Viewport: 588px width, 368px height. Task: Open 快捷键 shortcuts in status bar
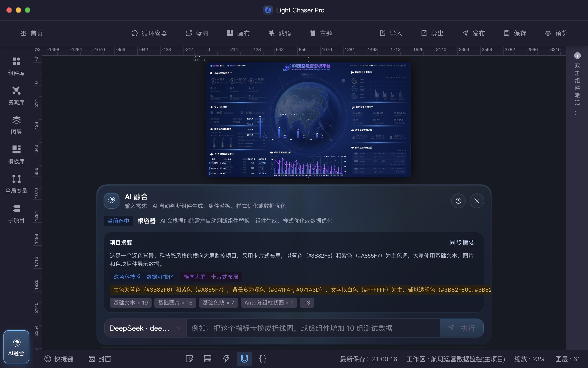(59, 359)
